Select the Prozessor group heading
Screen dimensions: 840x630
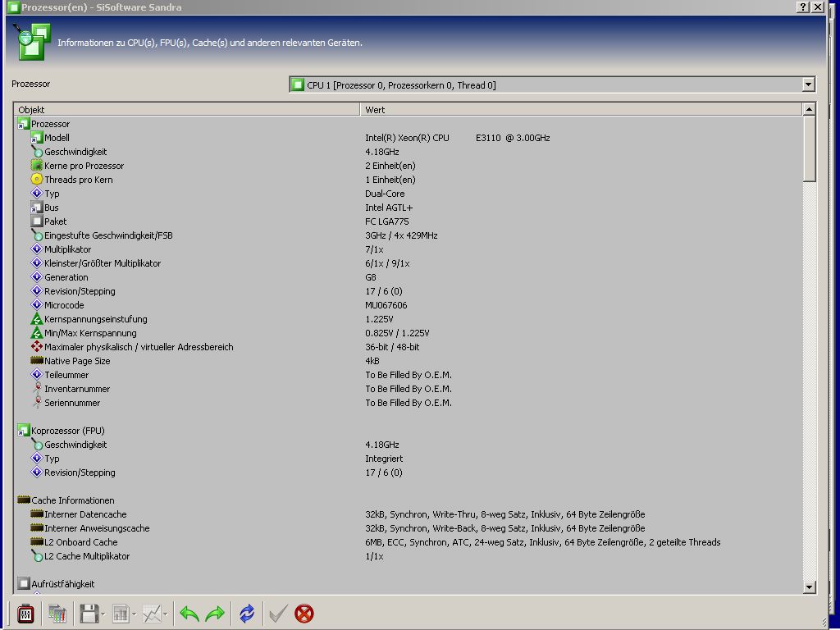[x=50, y=124]
